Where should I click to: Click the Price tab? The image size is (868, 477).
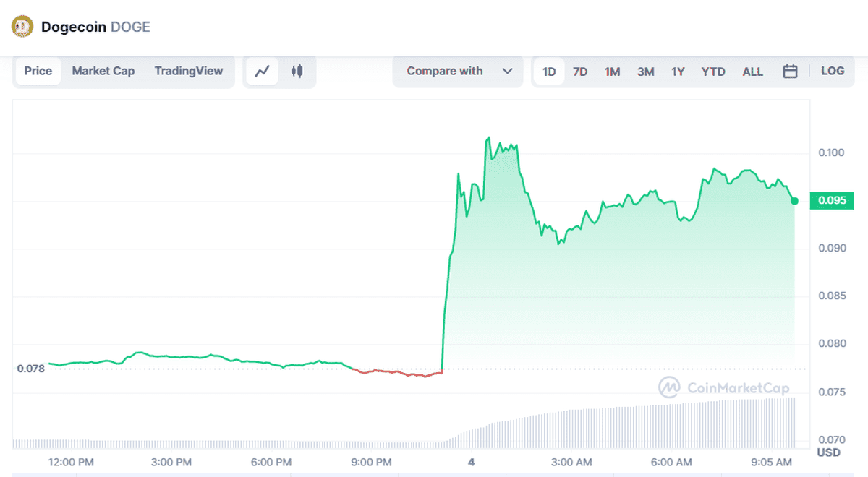click(38, 71)
